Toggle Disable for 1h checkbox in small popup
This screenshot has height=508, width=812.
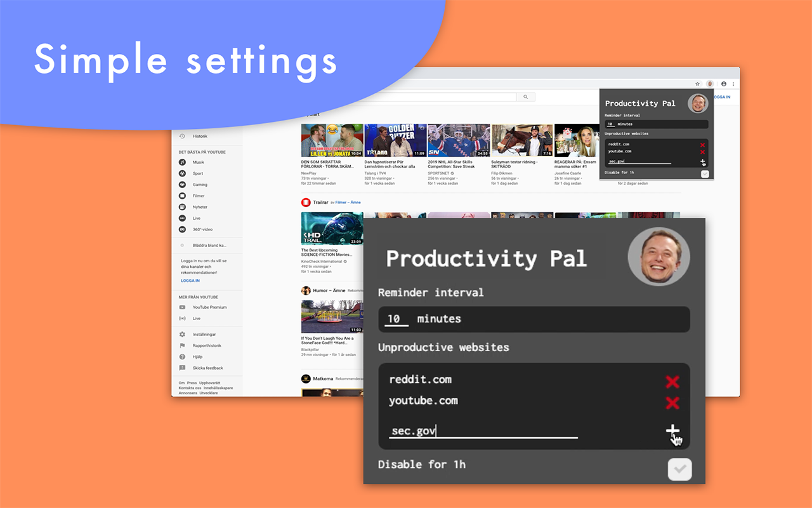[x=705, y=173]
